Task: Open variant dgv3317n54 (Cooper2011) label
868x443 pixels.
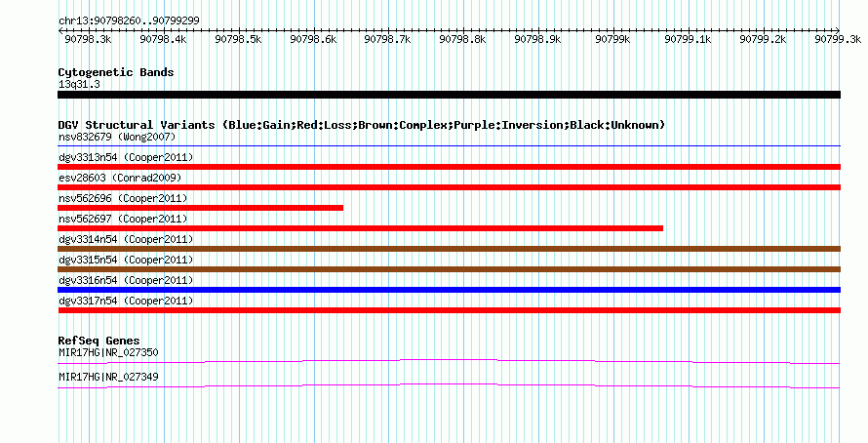Action: (x=126, y=301)
